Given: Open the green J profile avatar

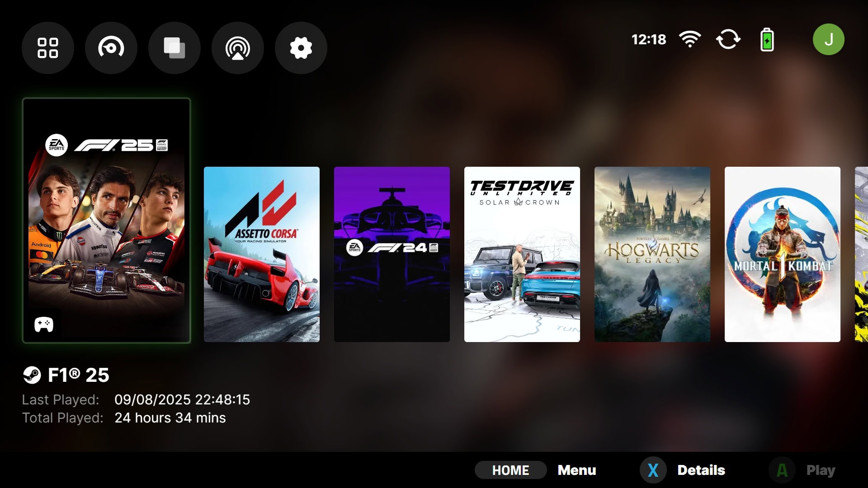Looking at the screenshot, I should coord(829,39).
